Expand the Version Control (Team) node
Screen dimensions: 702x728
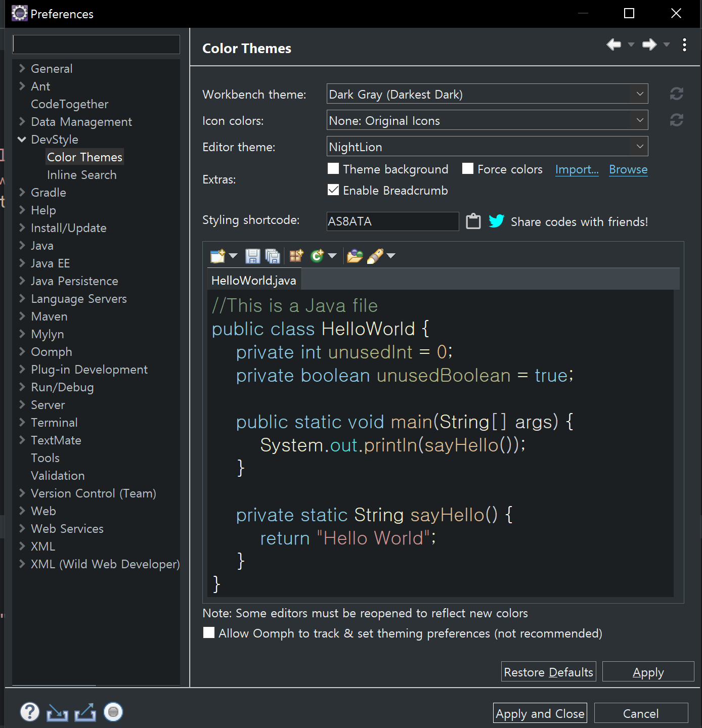22,493
